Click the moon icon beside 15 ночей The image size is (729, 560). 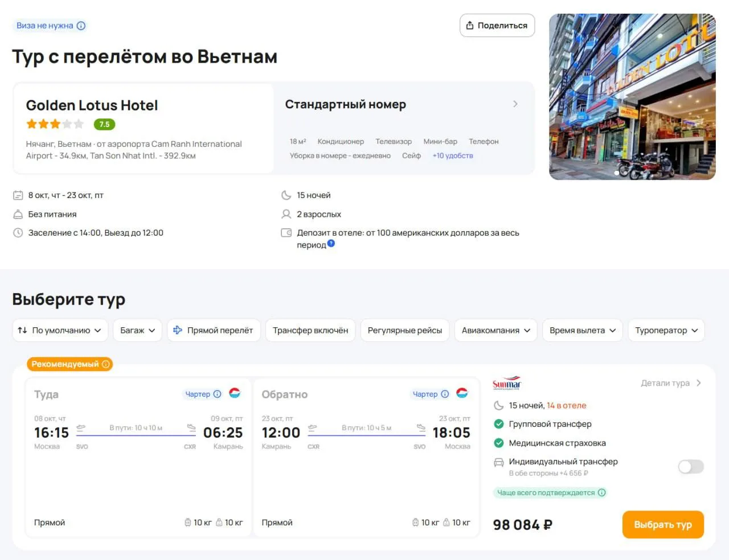coord(286,195)
